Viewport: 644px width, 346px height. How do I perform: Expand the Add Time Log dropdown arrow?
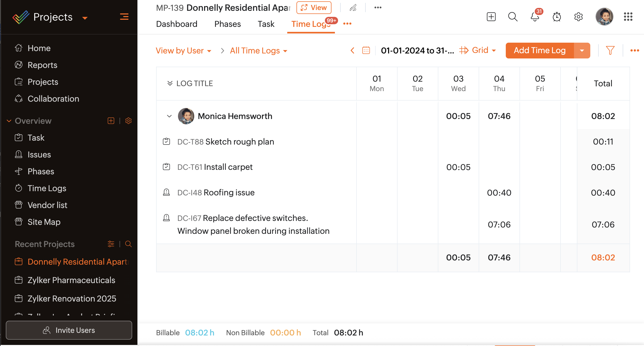point(582,50)
